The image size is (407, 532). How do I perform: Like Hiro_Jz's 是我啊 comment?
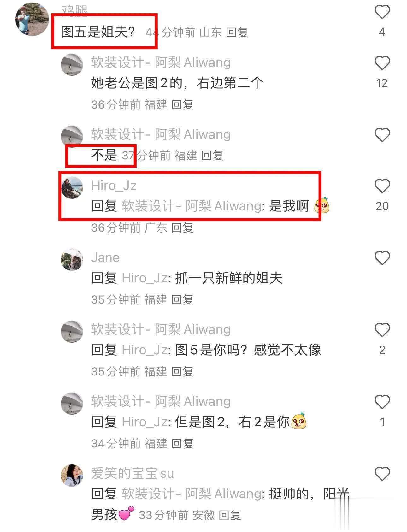click(382, 186)
